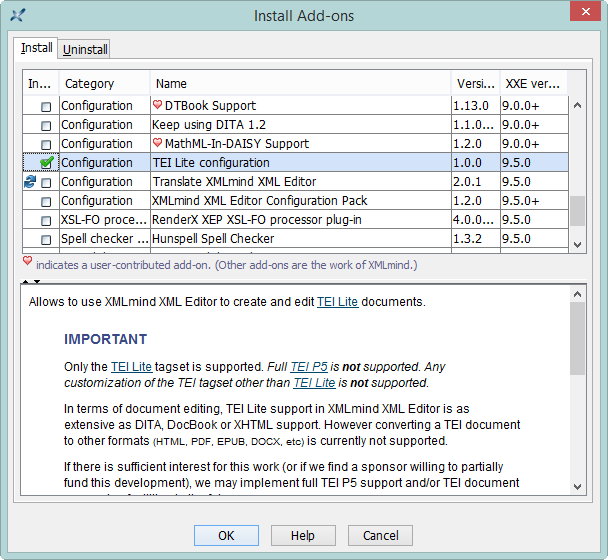Select the 'TEI Lite configuration' row name
608x560 pixels.
pos(211,162)
